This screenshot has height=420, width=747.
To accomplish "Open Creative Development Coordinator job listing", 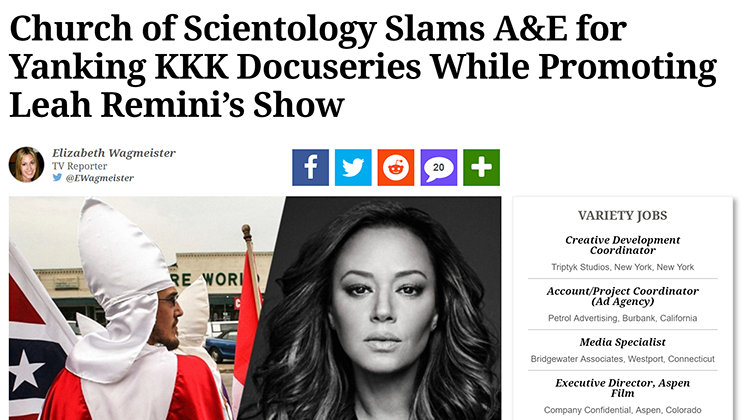I will [x=623, y=245].
